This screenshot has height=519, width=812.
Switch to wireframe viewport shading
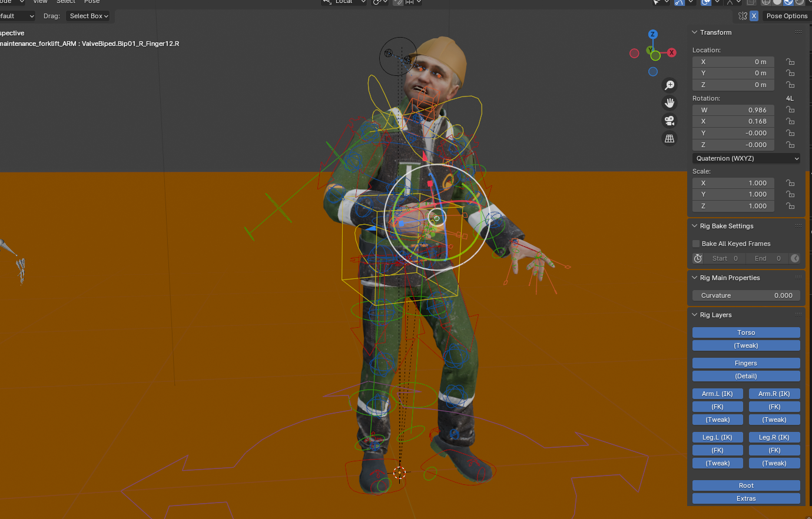pyautogui.click(x=766, y=3)
